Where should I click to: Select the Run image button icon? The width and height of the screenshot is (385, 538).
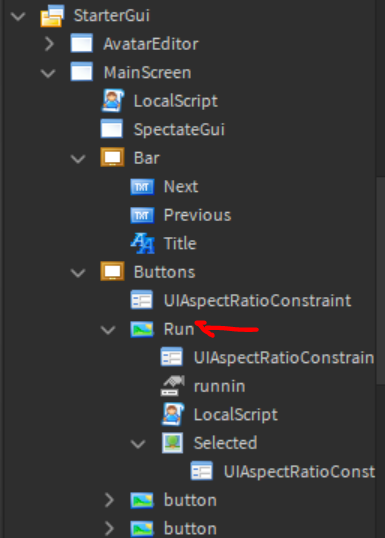[x=142, y=329]
